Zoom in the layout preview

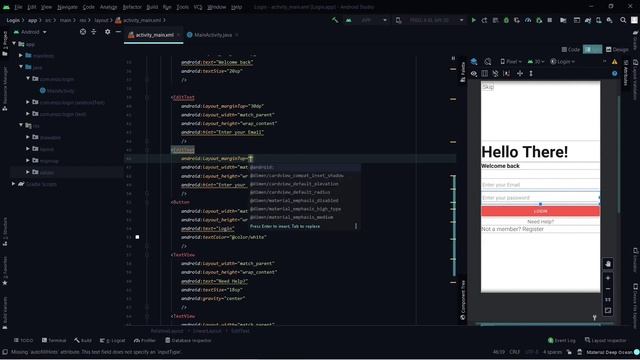tap(608, 278)
